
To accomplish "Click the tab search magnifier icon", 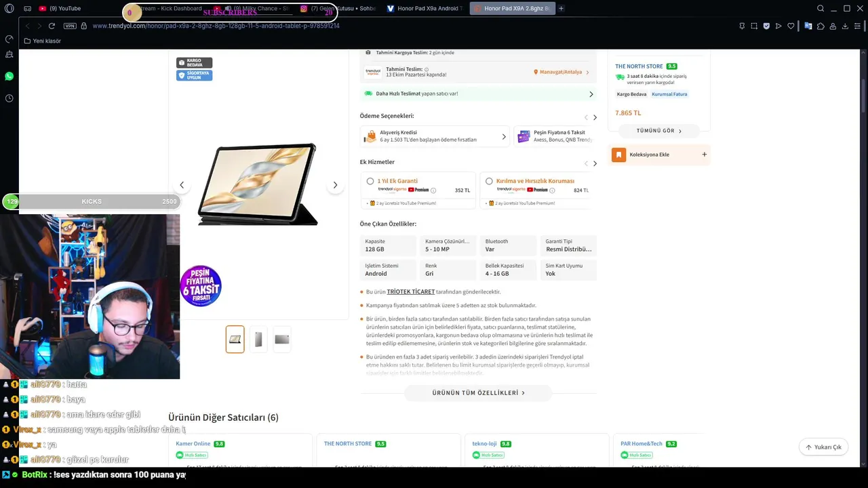I will (821, 8).
